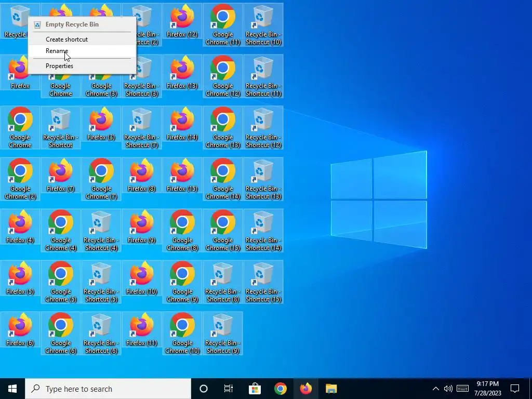Screen dimensions: 532x399
Task: Click Google Chrome (5) desktop icon
Action: (x=61, y=282)
